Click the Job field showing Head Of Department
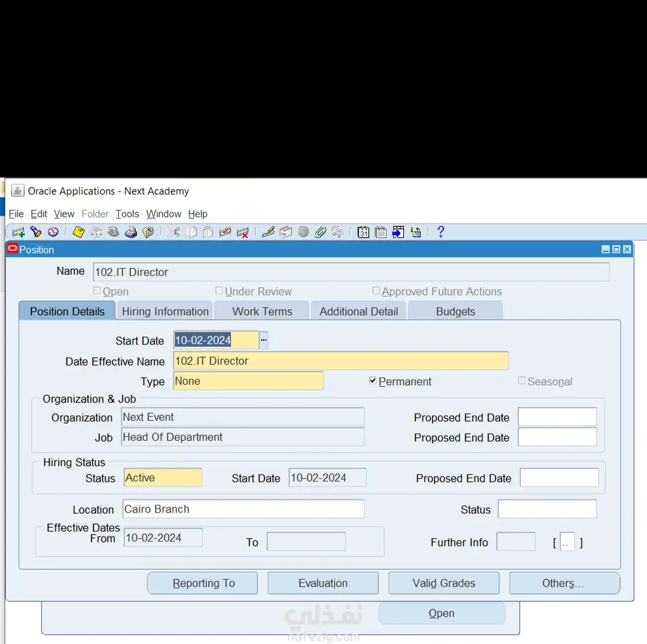The image size is (647, 644). point(243,437)
